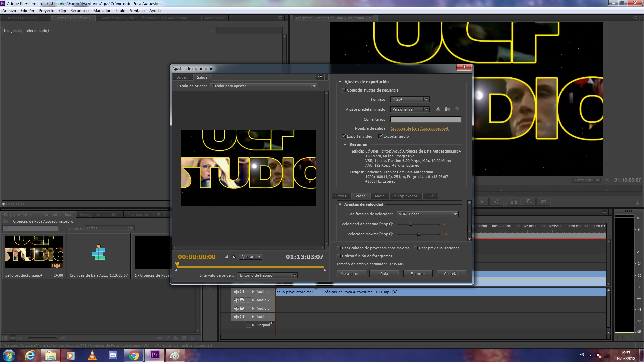Screen dimensions: 644x362
Task: Open the Formato H.264 dropdown
Action: [x=410, y=99]
